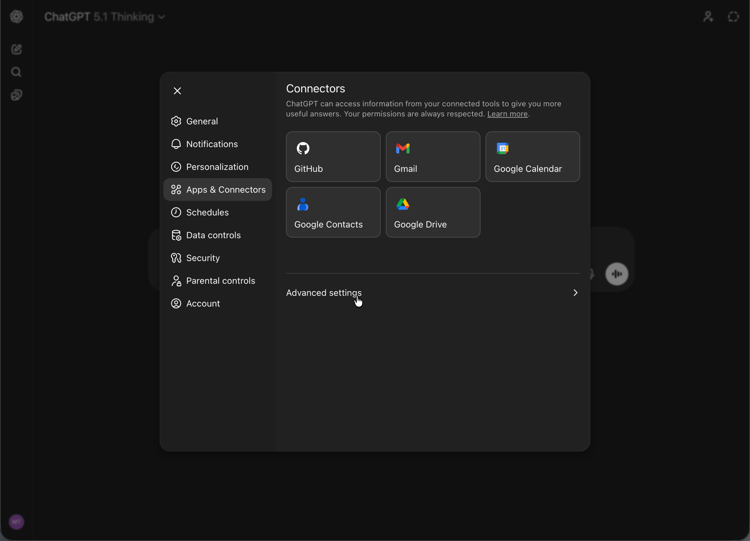Expand the Advanced settings chevron arrow
Viewport: 750px width, 541px height.
(575, 293)
